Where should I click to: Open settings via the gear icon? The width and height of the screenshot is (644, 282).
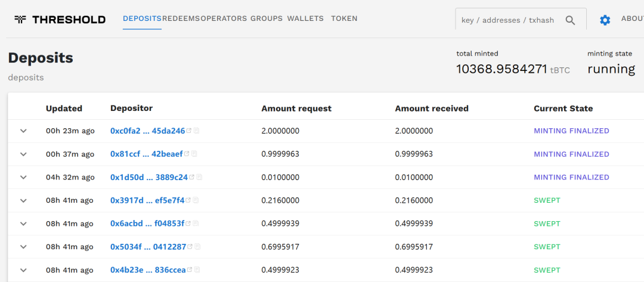[x=605, y=20]
